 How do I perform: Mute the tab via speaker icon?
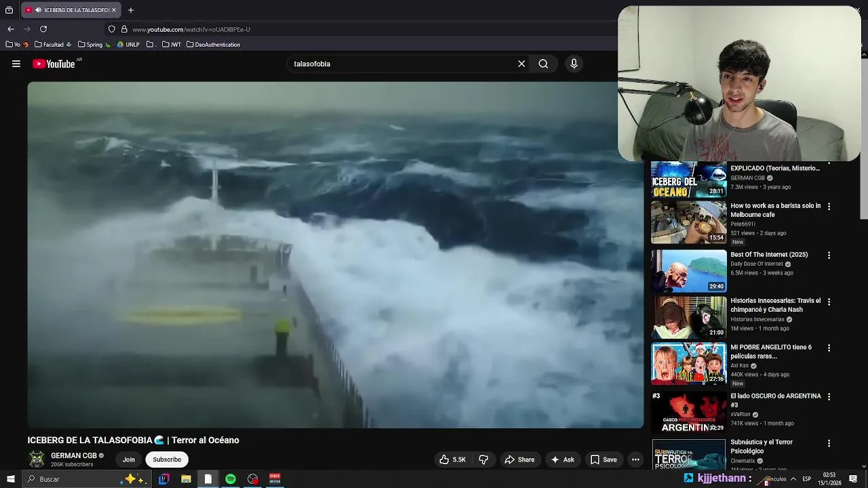pyautogui.click(x=38, y=10)
